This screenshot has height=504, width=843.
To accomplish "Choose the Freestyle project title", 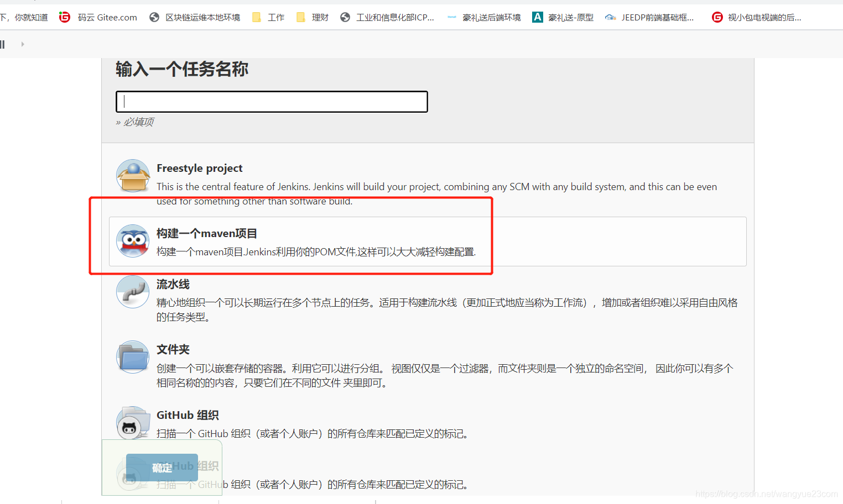I will (199, 168).
